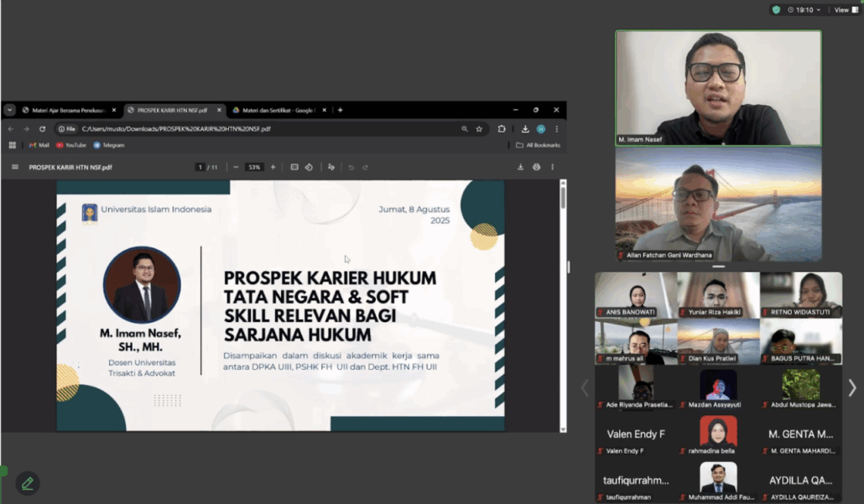Select Valen Endy F participant tile
Screen dimensions: 864x504
coord(636,434)
